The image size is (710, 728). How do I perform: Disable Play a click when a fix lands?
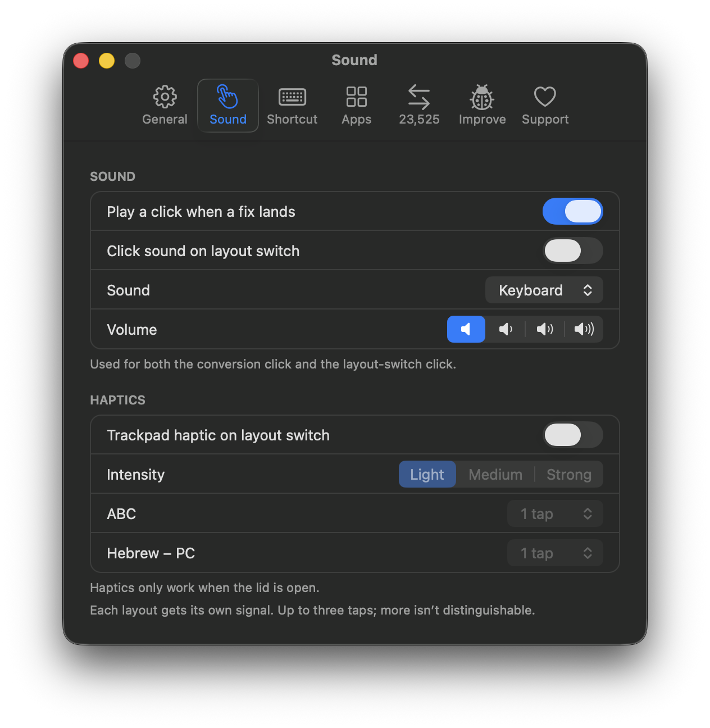coord(572,211)
